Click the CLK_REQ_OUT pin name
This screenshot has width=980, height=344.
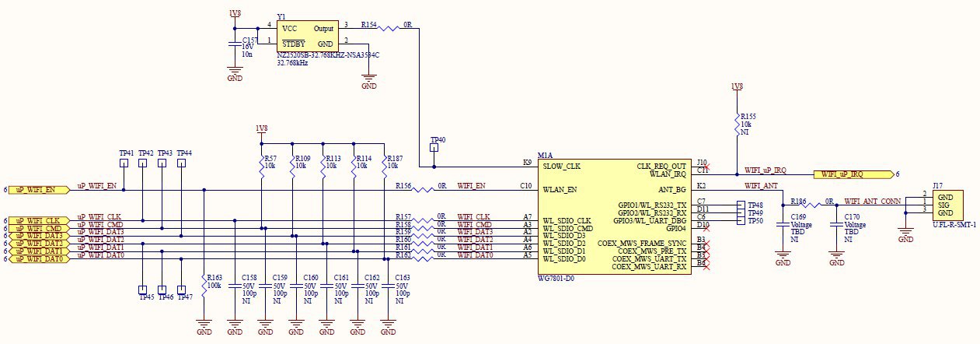click(662, 166)
